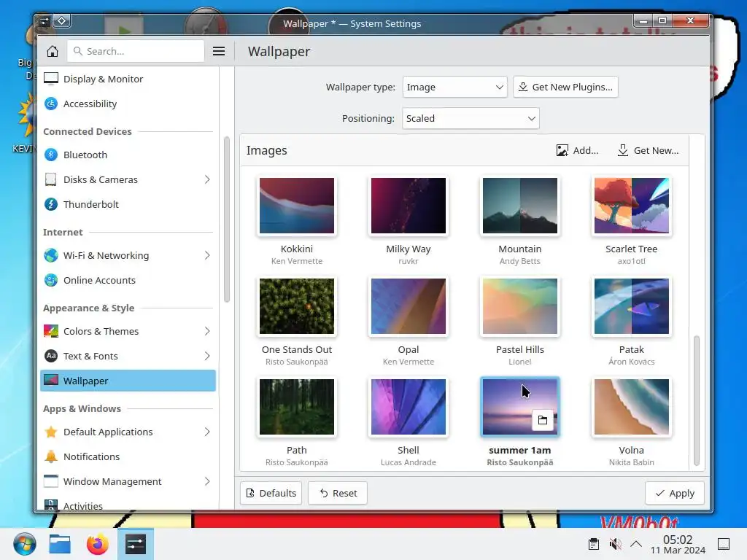Click the Display & Monitor icon

click(x=51, y=79)
